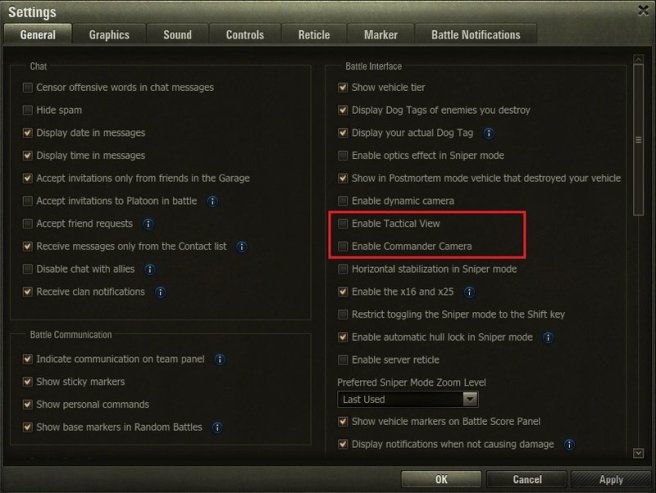Click the vertical scrollbar handle
Image resolution: width=656 pixels, height=493 pixels.
click(x=638, y=140)
